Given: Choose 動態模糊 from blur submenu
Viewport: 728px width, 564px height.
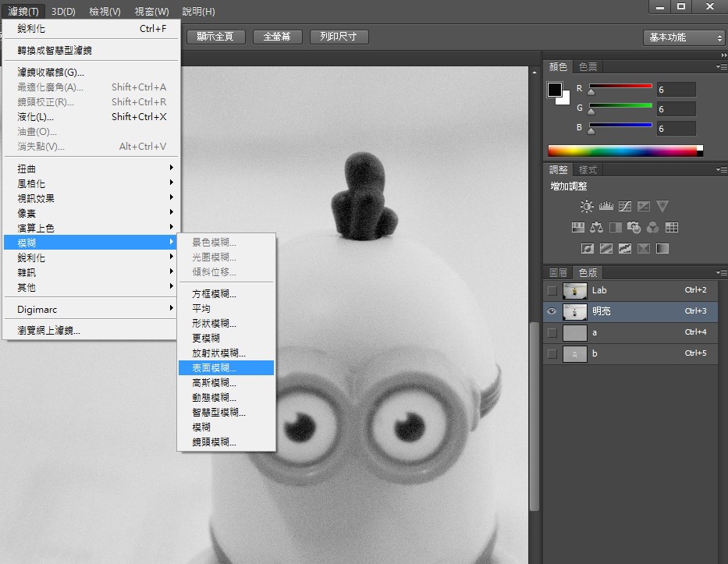Looking at the screenshot, I should point(226,397).
